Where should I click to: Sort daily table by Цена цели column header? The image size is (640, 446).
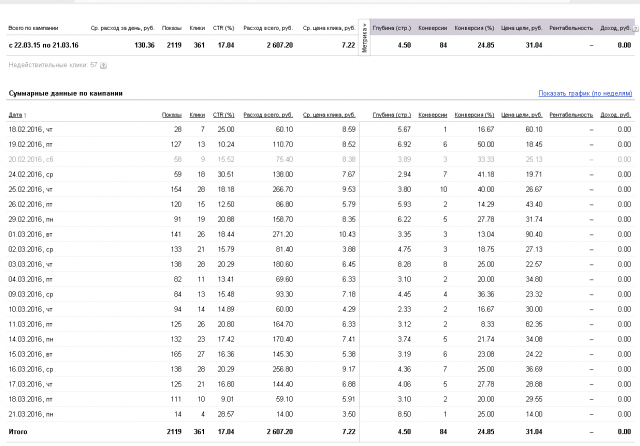pos(525,115)
